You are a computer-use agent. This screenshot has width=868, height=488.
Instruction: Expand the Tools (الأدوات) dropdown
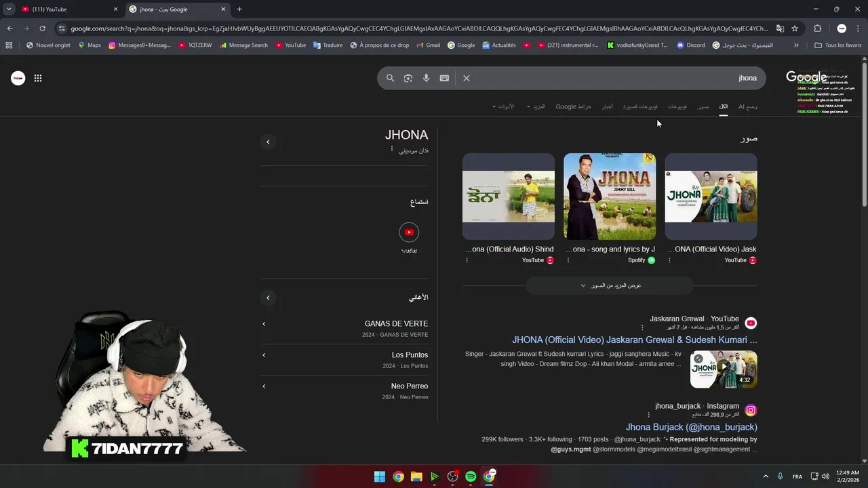(503, 106)
